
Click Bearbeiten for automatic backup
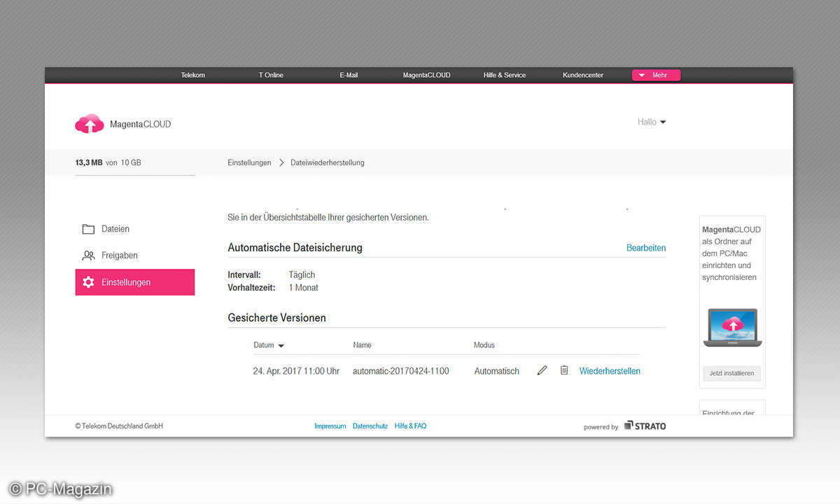coord(646,248)
